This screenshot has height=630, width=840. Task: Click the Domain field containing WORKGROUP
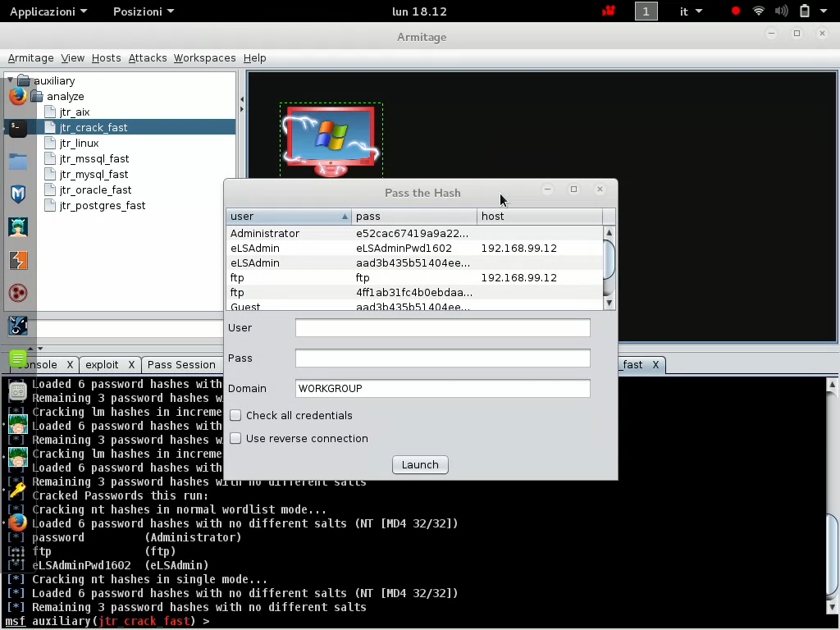tap(442, 388)
